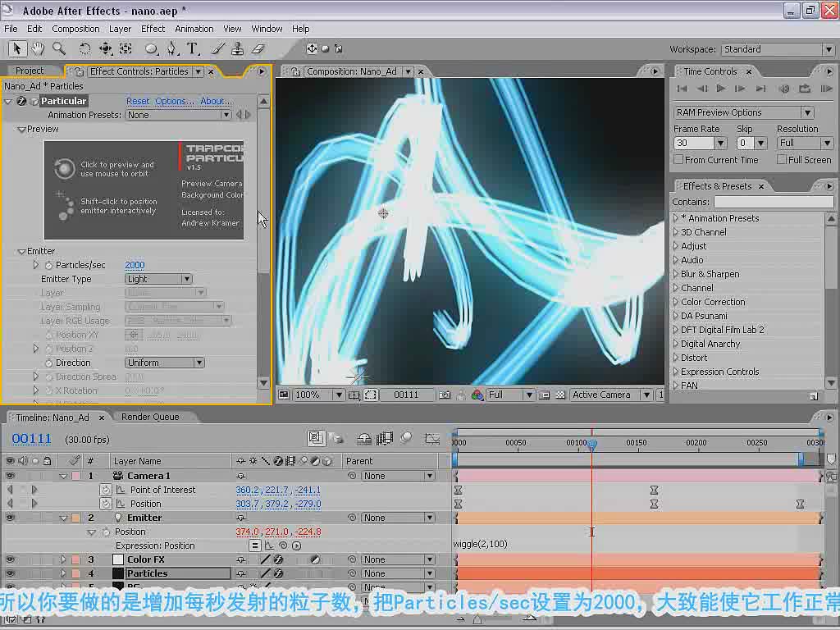Click the Options link for Particular
This screenshot has height=630, width=840.
[174, 101]
